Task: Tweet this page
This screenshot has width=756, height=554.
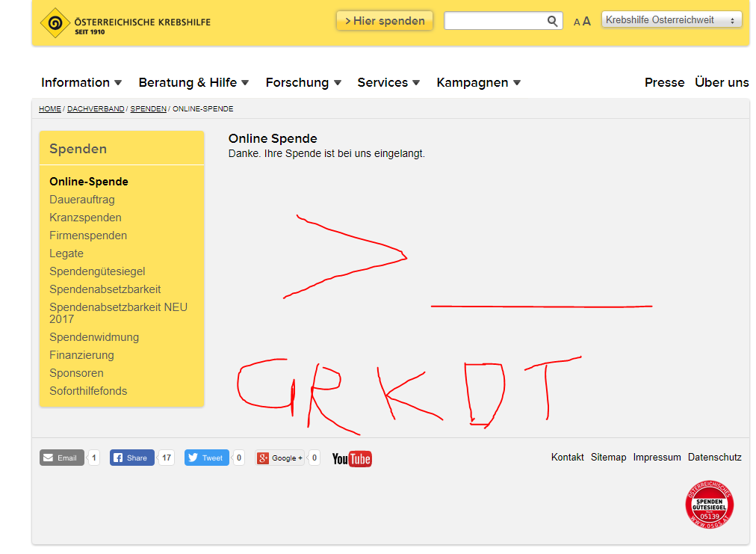Action: (x=206, y=458)
